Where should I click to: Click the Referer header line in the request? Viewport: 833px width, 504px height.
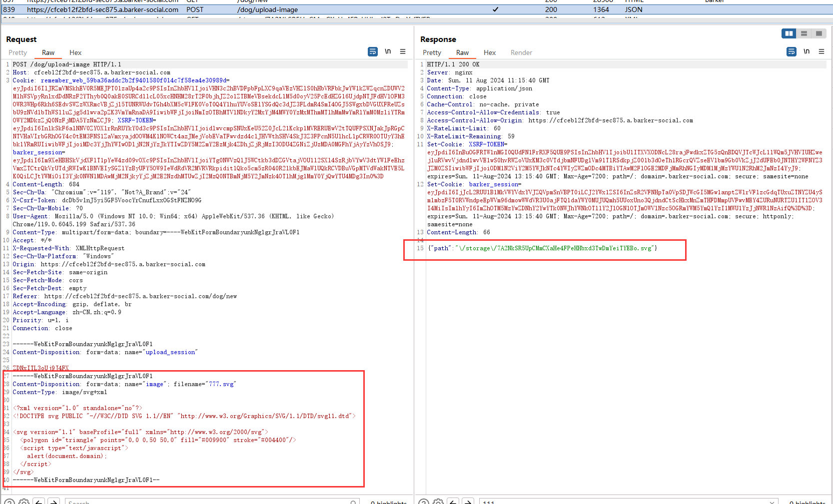coord(125,296)
